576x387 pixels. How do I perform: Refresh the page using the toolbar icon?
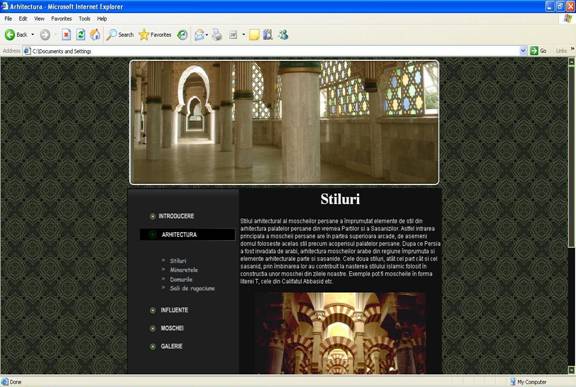coord(80,35)
